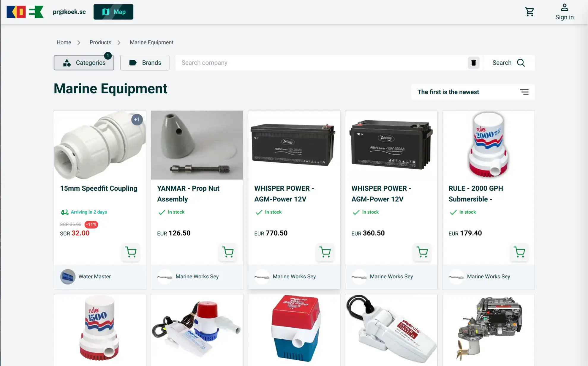588x366 pixels.
Task: Click the EUR 126.50 price
Action: pos(174,233)
